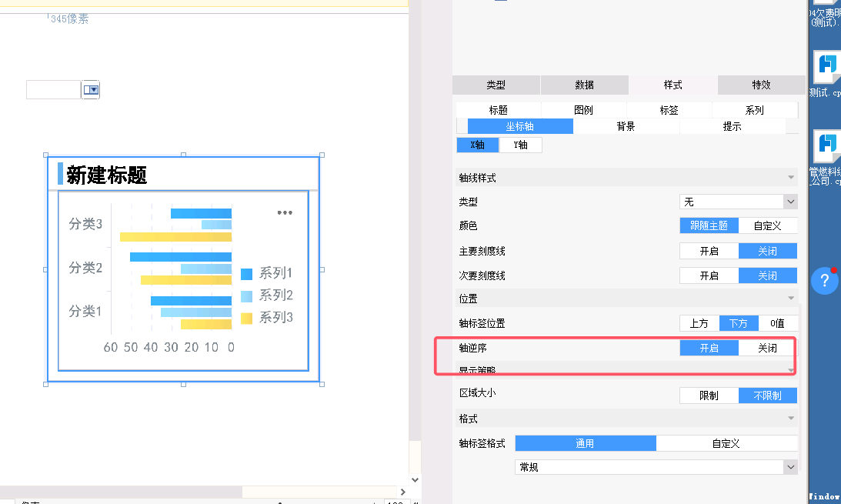Set 区域大小 to 限制
841x504 pixels.
709,396
